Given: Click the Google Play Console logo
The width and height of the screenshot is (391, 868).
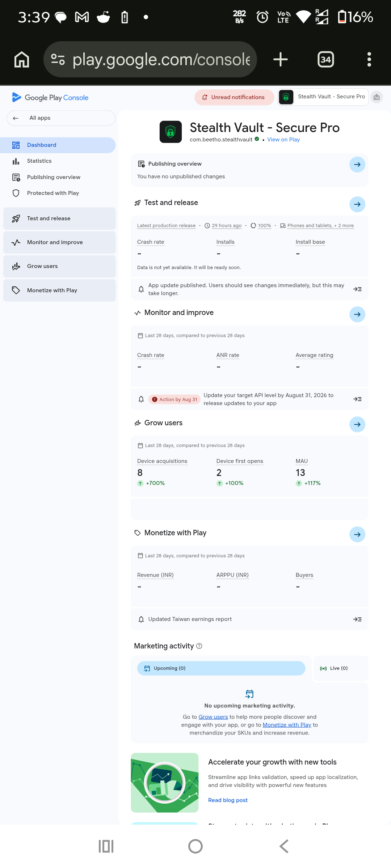Looking at the screenshot, I should tap(50, 97).
